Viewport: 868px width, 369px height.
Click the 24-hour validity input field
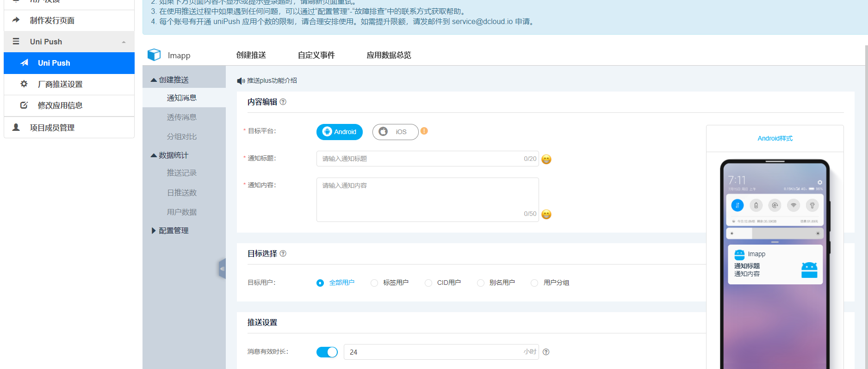pos(441,352)
